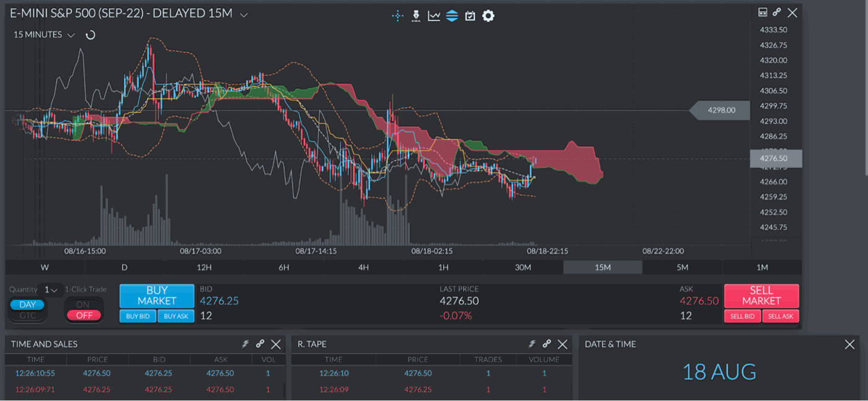Turn 1-Click Trade ON
The height and width of the screenshot is (401, 868).
coord(83,304)
